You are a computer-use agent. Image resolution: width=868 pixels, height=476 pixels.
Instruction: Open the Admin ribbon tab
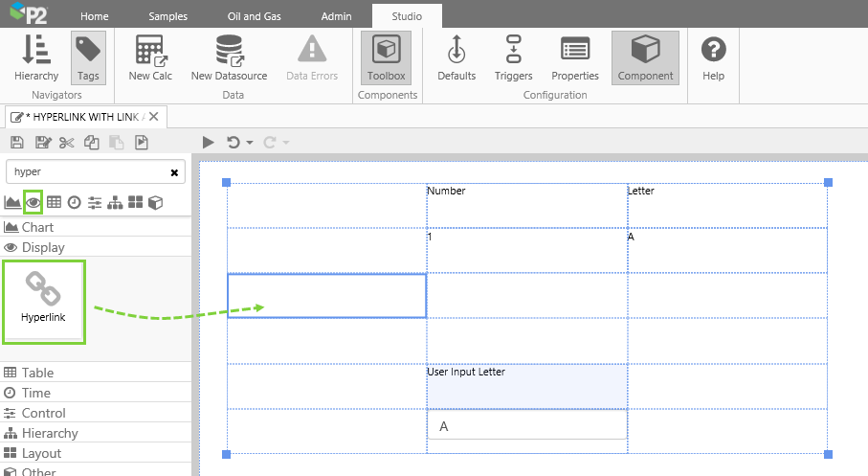(x=336, y=16)
